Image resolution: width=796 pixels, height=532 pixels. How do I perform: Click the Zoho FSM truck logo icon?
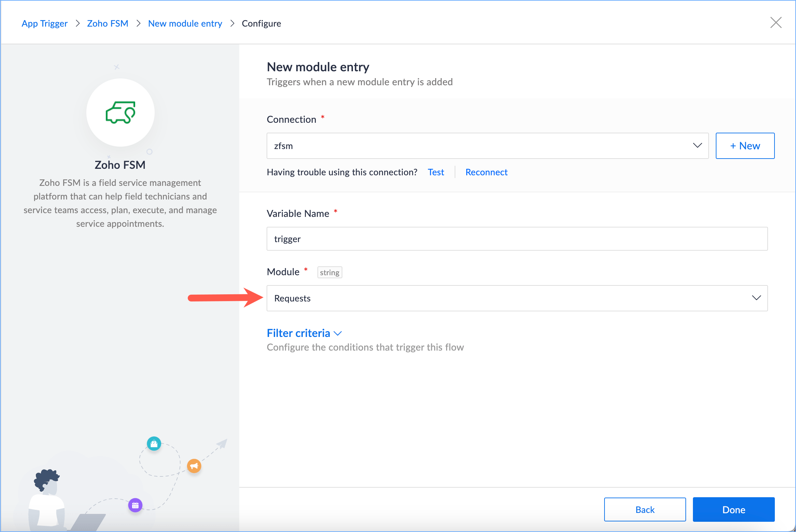click(x=120, y=113)
